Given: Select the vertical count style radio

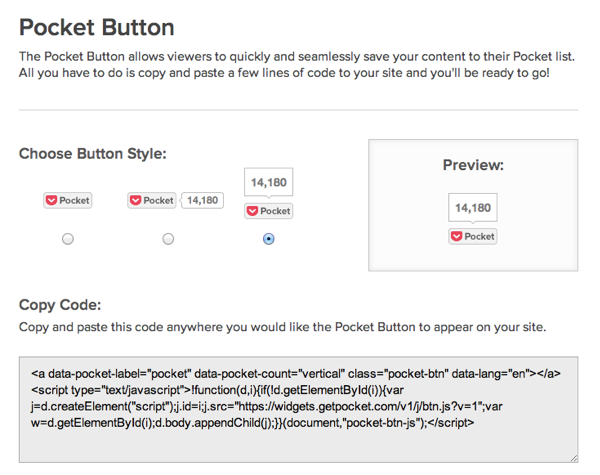Looking at the screenshot, I should pyautogui.click(x=269, y=239).
